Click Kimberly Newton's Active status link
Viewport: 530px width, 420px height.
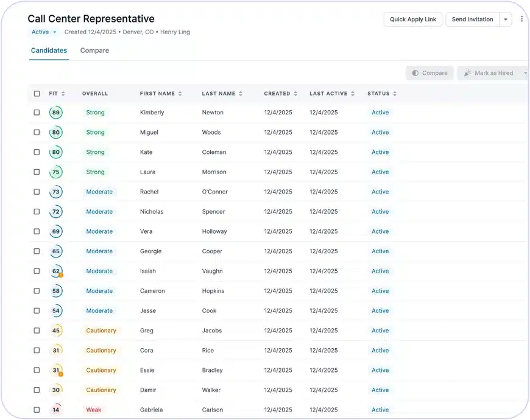pos(380,113)
